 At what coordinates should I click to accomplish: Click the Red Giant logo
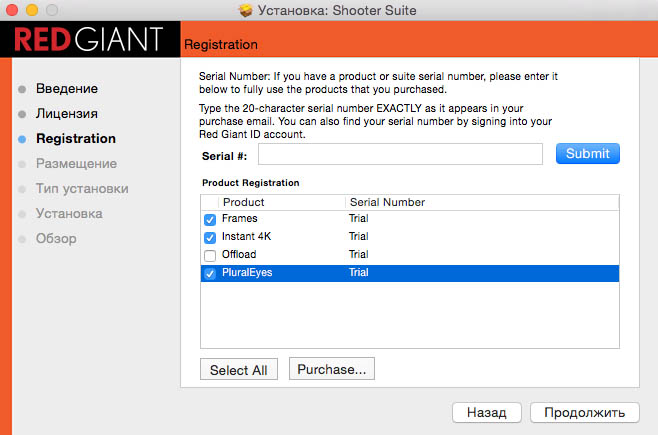[x=89, y=39]
